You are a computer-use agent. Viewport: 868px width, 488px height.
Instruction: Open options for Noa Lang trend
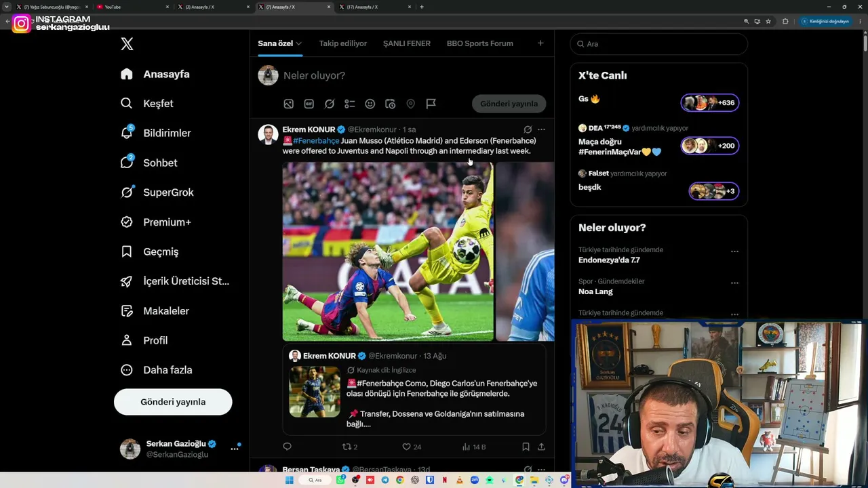(734, 283)
